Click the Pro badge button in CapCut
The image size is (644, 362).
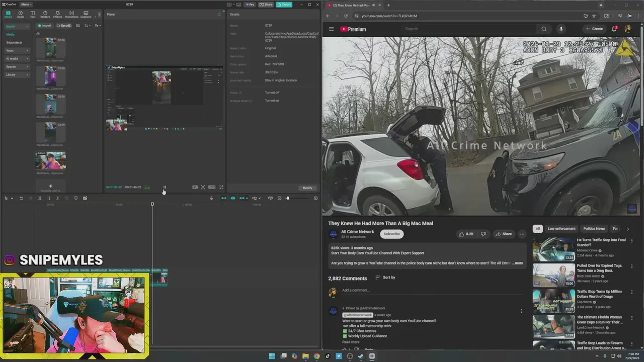[250, 5]
